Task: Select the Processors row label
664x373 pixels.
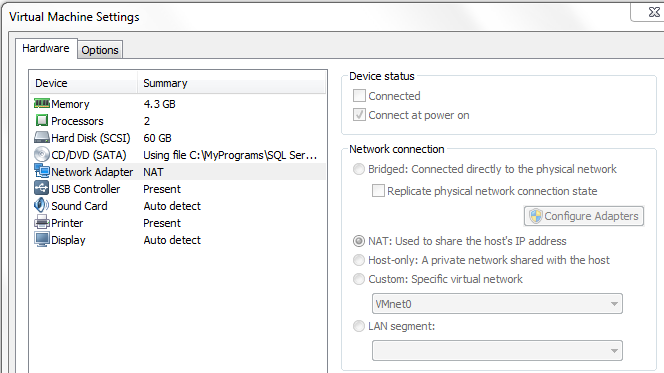Action: click(x=77, y=121)
